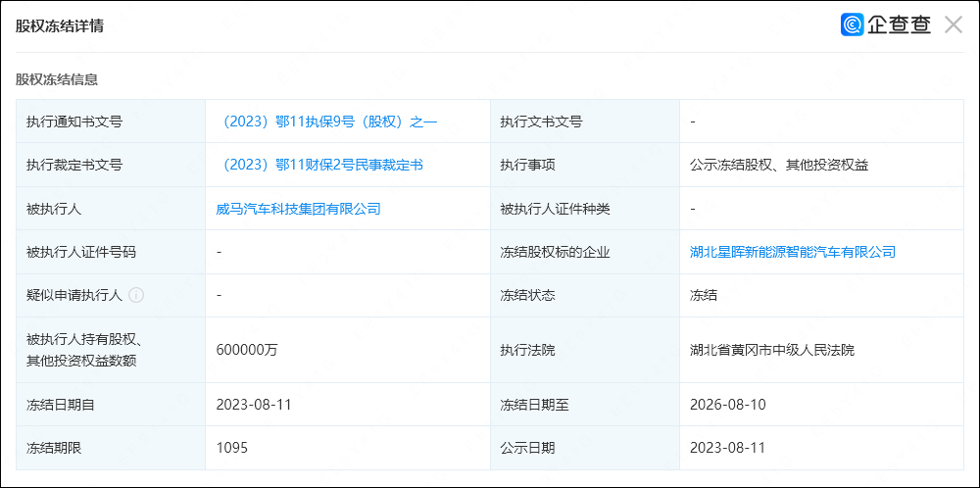Click the 冻结日期自 label

[x=61, y=405]
